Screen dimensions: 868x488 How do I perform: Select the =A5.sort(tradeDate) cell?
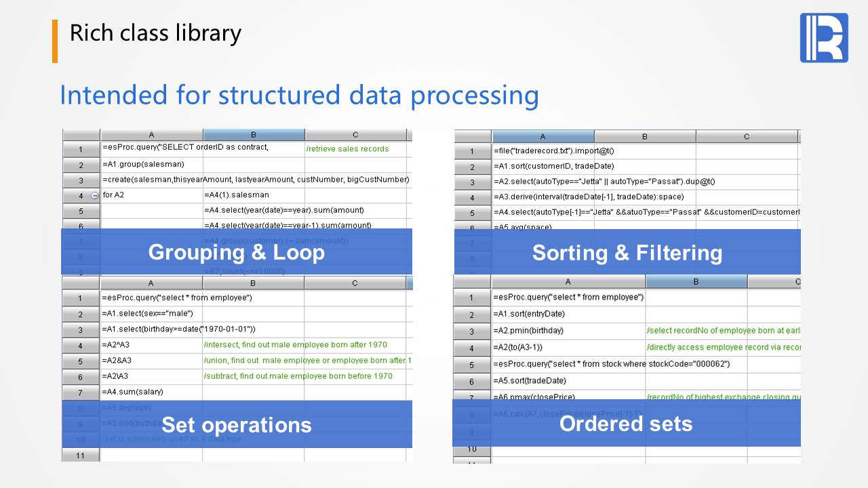click(x=568, y=381)
